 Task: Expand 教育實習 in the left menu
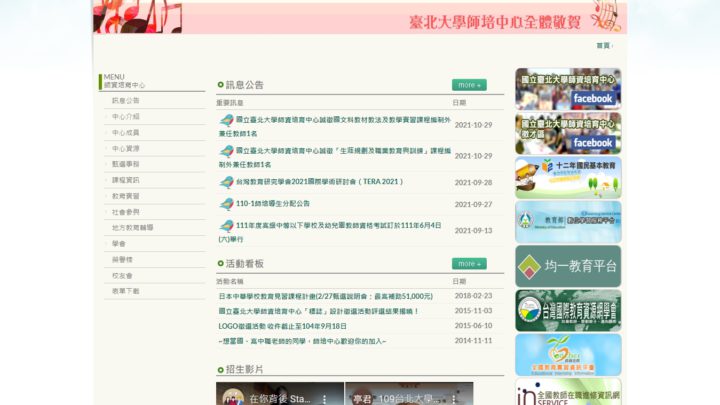click(x=126, y=196)
